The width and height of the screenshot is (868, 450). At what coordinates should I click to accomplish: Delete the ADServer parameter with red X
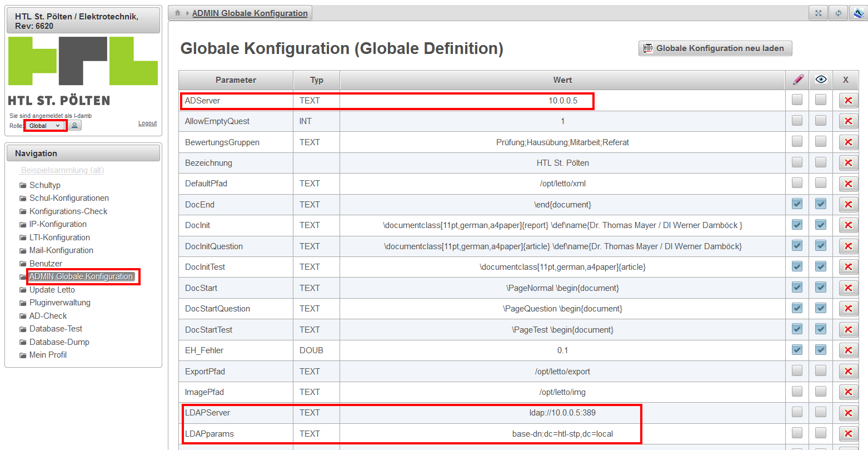click(x=848, y=101)
